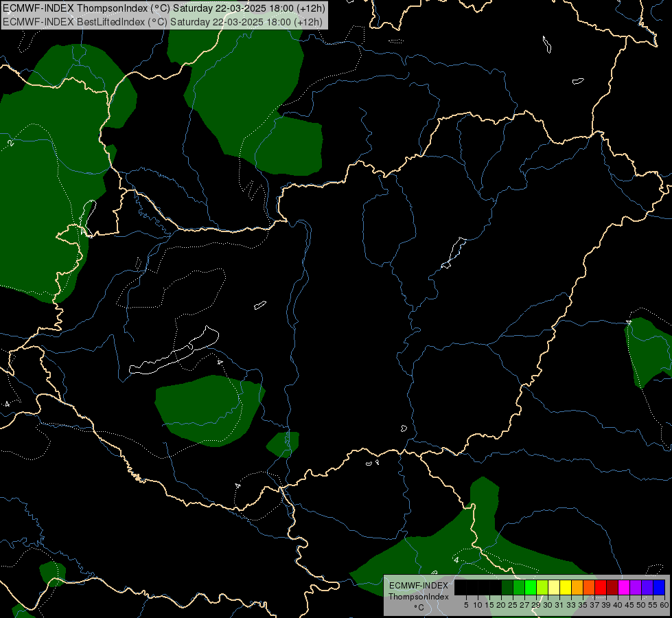Click the legend tick label 27
The image size is (672, 618).
(524, 605)
